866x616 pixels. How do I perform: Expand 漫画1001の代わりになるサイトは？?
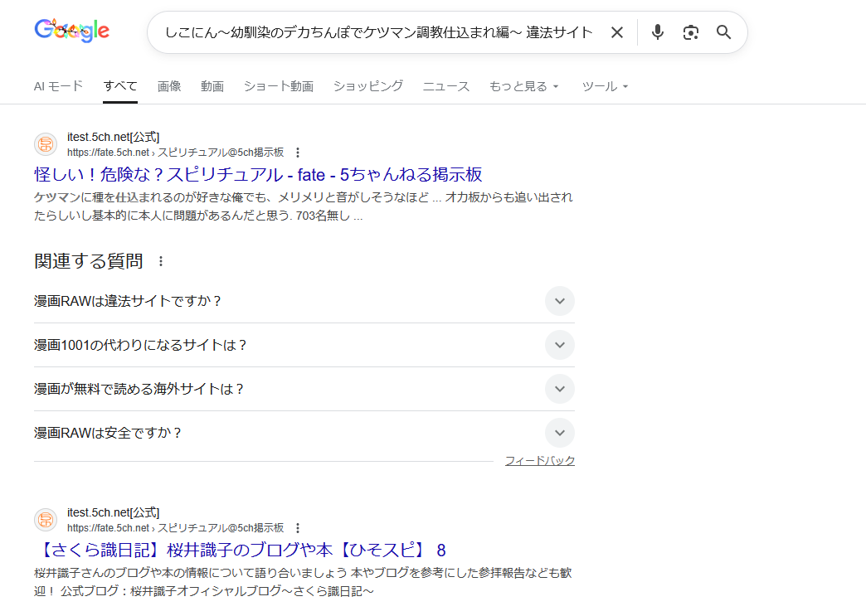[x=559, y=345]
